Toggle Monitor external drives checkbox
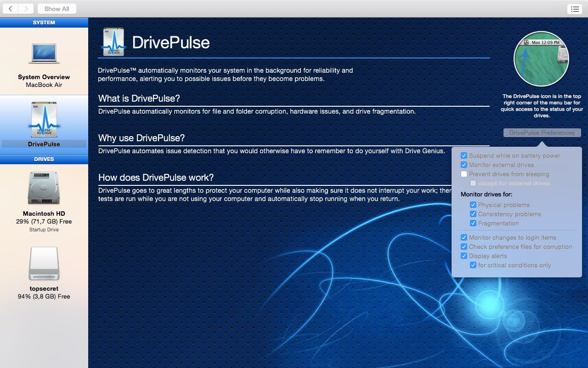588x368 pixels. point(464,165)
